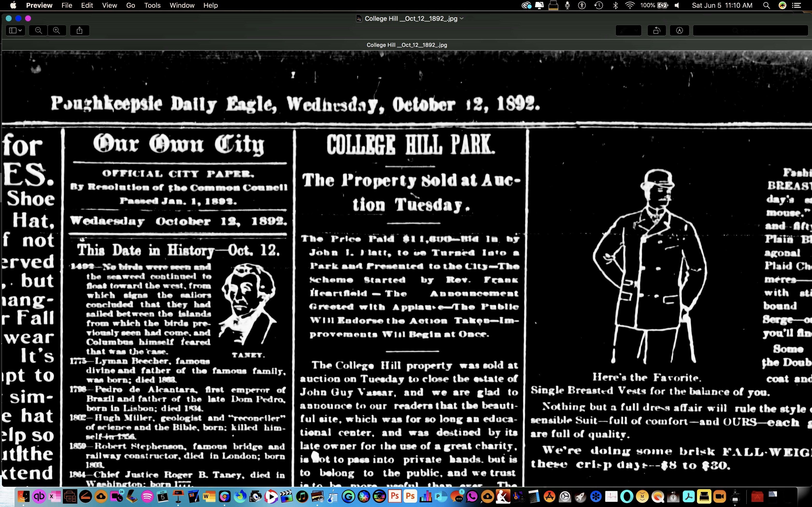Click the College Hill file name tab

[407, 45]
